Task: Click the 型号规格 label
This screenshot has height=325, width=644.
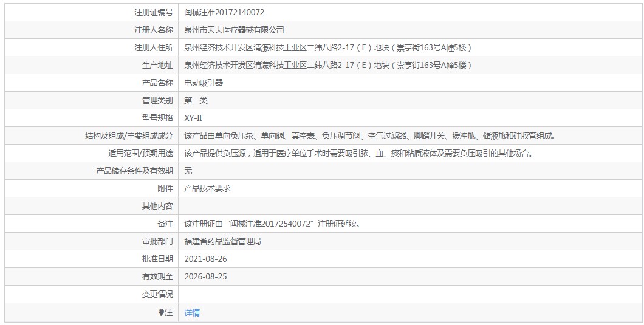Action: coord(158,118)
